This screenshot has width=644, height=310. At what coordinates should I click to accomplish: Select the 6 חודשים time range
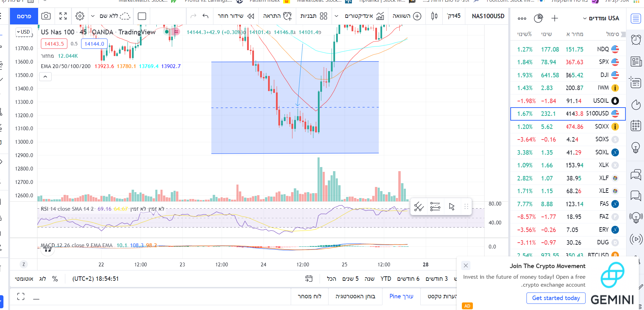click(408, 279)
